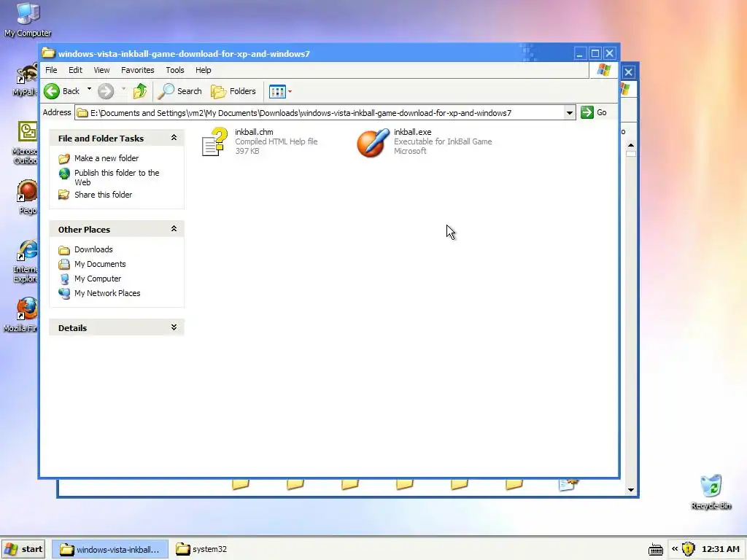Click the Windows flag throbber logo

click(604, 70)
